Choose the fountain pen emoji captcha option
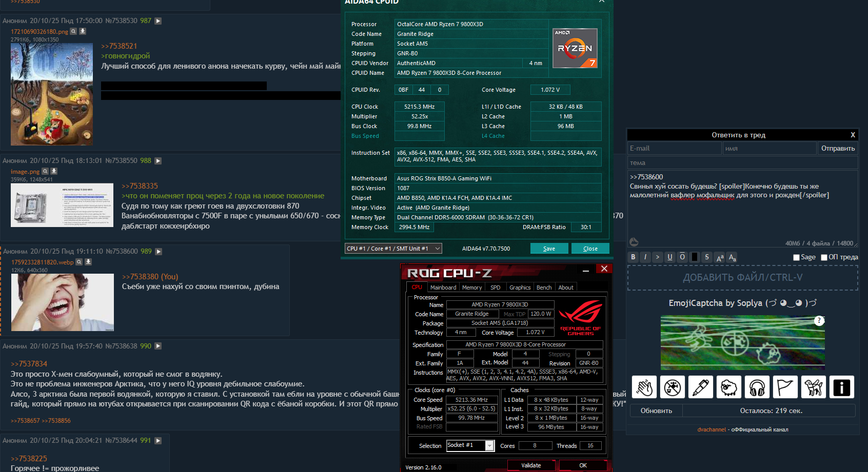Screen dimensions: 868x472 click(x=701, y=387)
